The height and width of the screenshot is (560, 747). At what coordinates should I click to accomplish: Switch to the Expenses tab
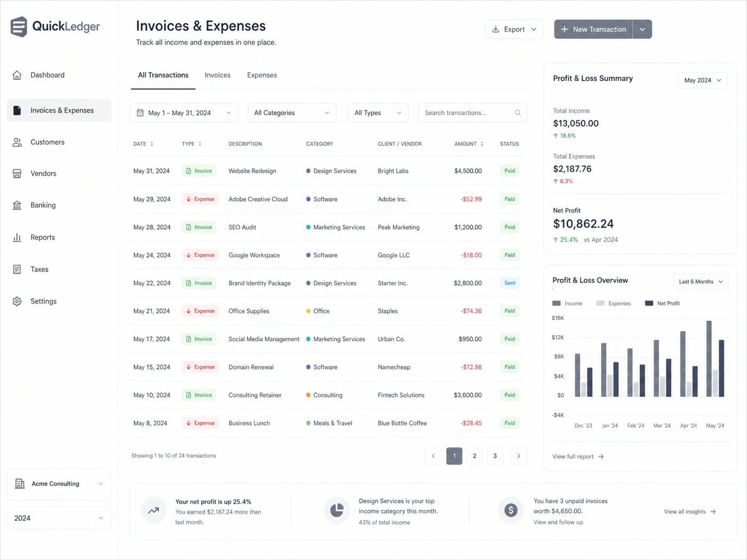[x=262, y=75]
